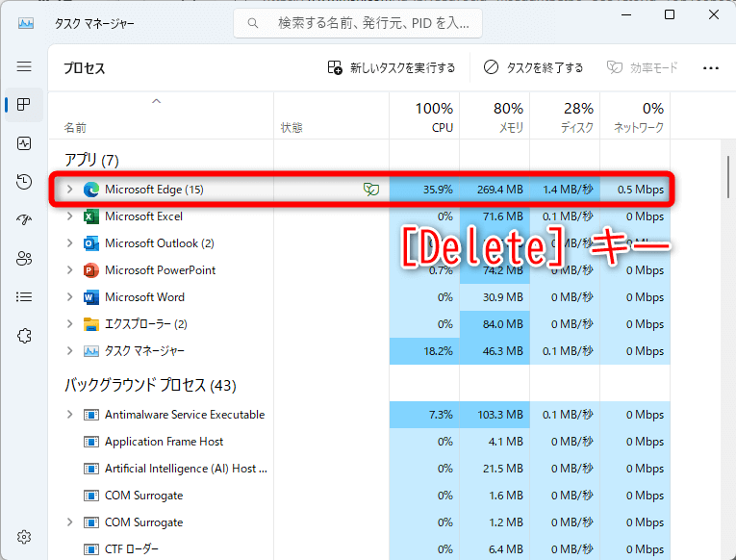
Task: Click the Microsoft Word app icon
Action: (91, 297)
